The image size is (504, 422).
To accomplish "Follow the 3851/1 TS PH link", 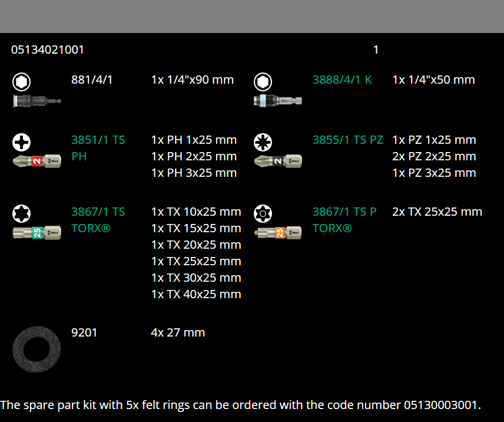I will (98, 148).
